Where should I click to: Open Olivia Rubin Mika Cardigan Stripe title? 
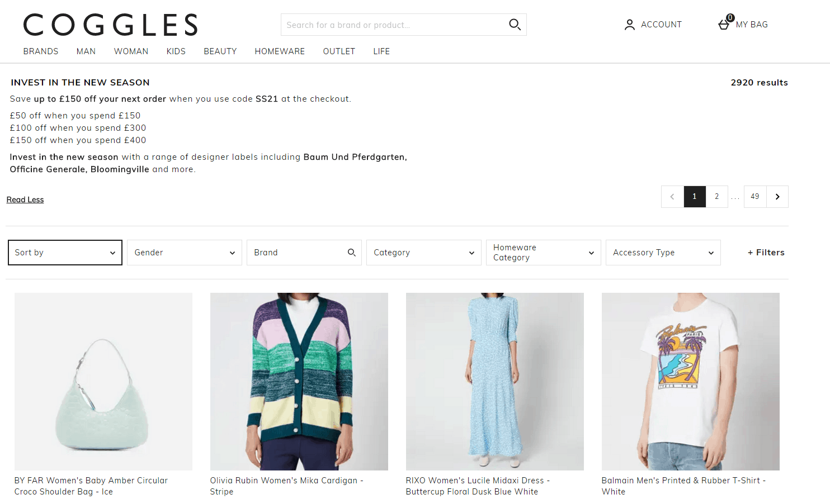[x=287, y=486]
